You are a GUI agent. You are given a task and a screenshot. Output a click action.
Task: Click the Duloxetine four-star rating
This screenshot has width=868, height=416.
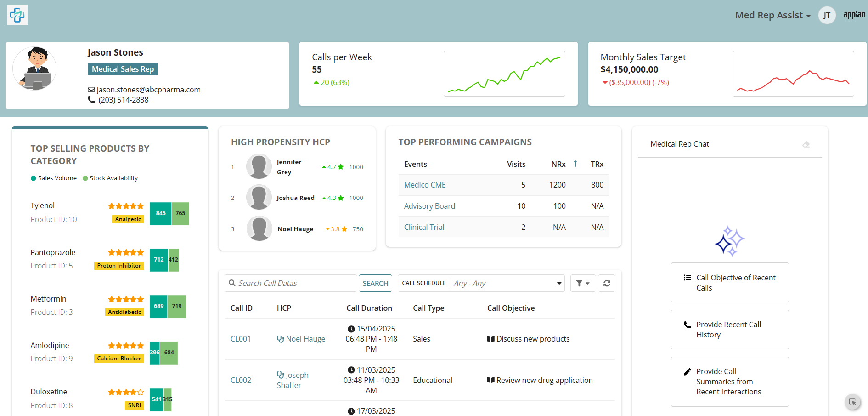click(126, 392)
